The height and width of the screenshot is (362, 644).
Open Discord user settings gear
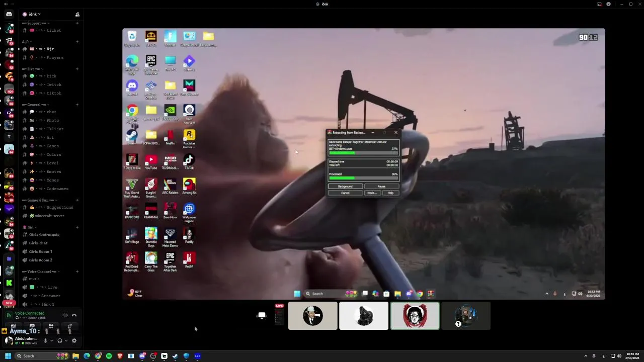click(x=74, y=340)
